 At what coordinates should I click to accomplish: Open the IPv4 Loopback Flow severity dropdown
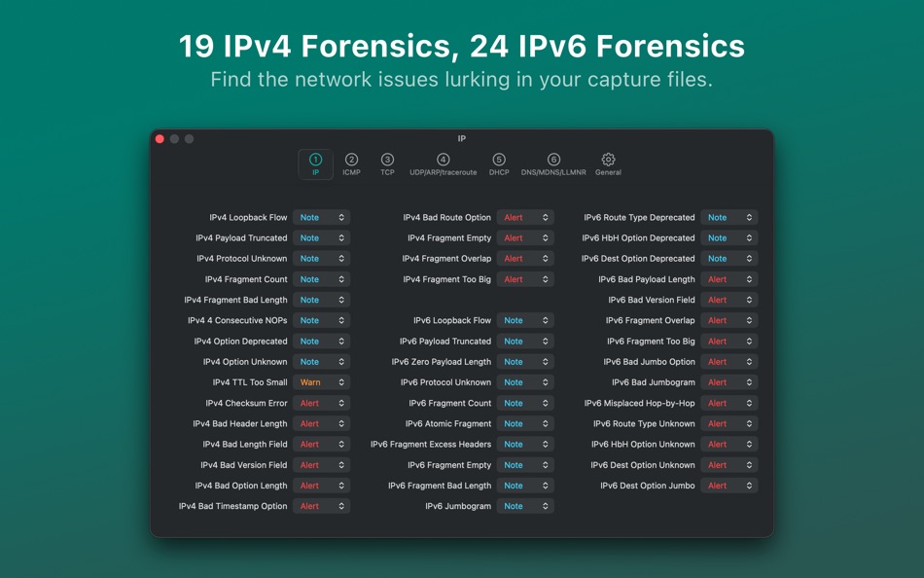coord(321,217)
